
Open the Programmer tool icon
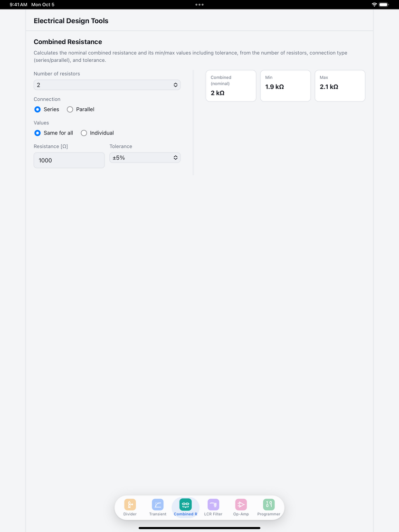[269, 504]
